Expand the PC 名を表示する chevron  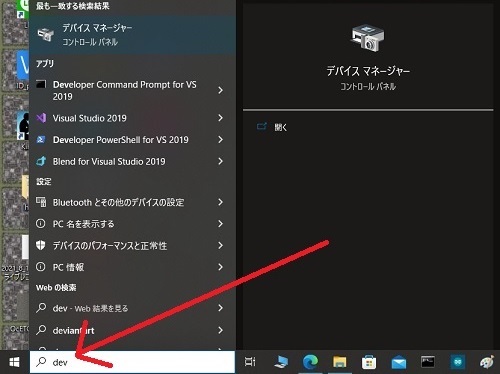[220, 224]
